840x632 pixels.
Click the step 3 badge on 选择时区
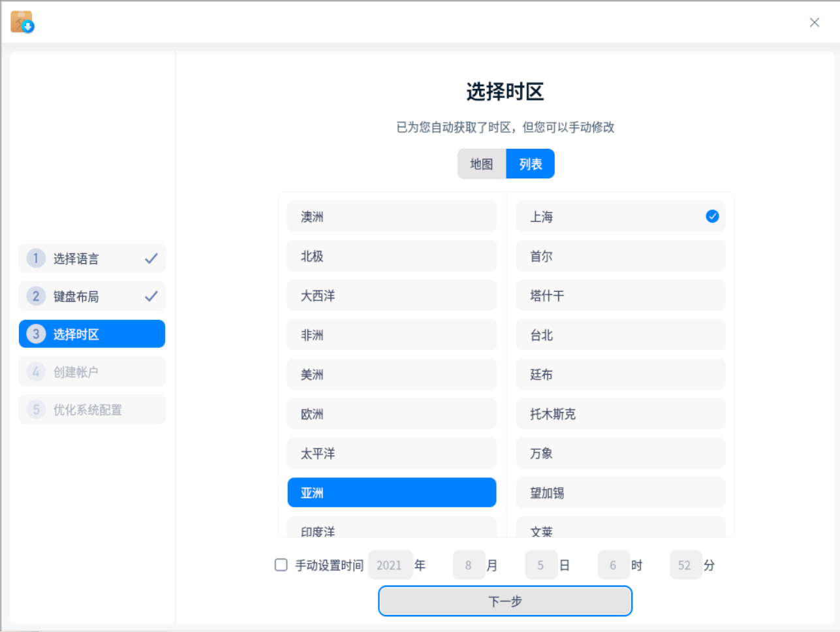35,334
